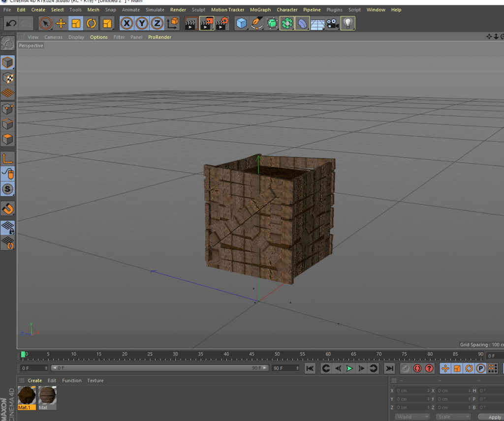504x421 pixels.
Task: Toggle the X axis lock
Action: click(127, 23)
